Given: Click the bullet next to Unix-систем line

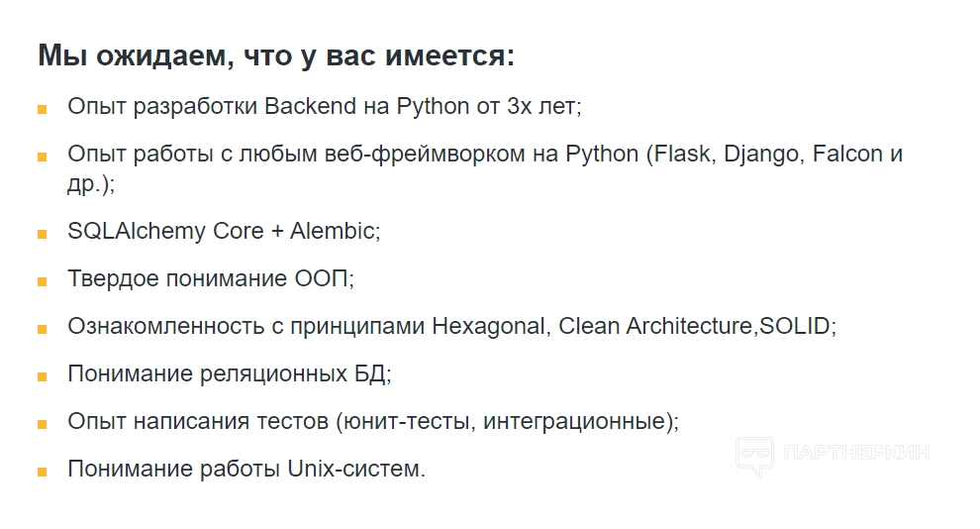Looking at the screenshot, I should click(43, 472).
